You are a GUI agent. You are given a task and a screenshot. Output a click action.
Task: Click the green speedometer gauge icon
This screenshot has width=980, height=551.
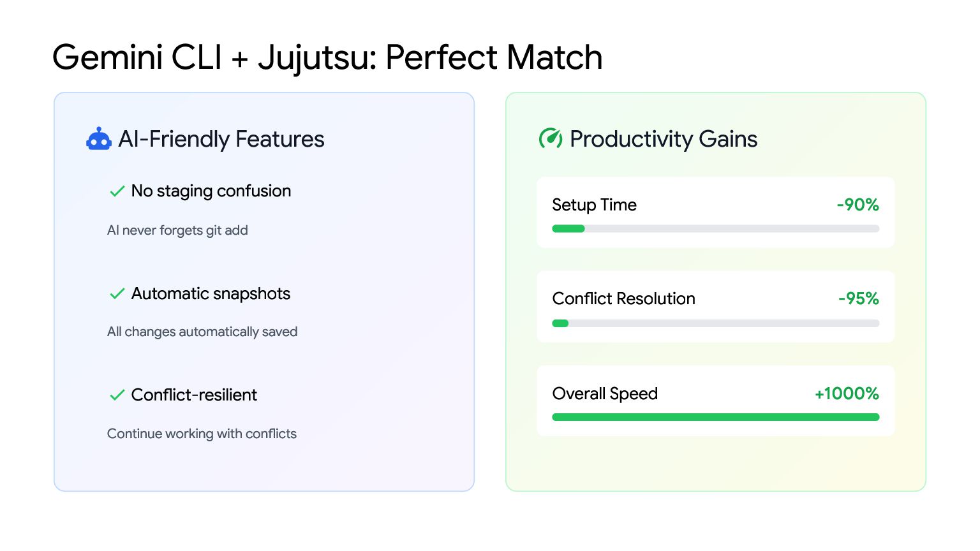pos(551,138)
